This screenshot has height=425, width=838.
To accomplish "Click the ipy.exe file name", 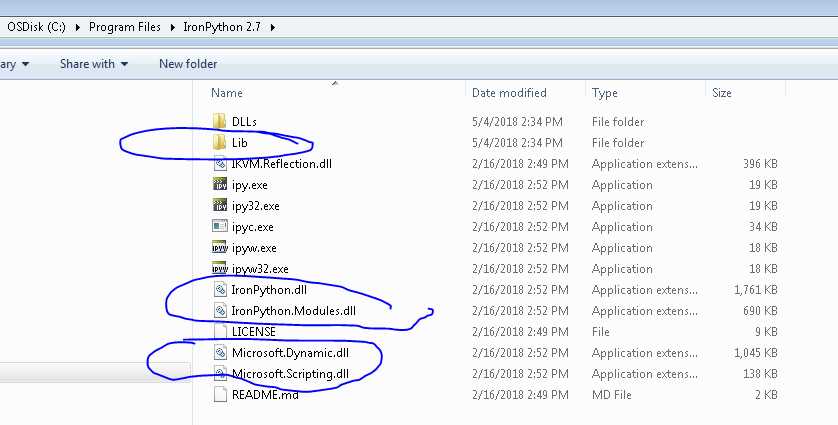I will [x=250, y=185].
